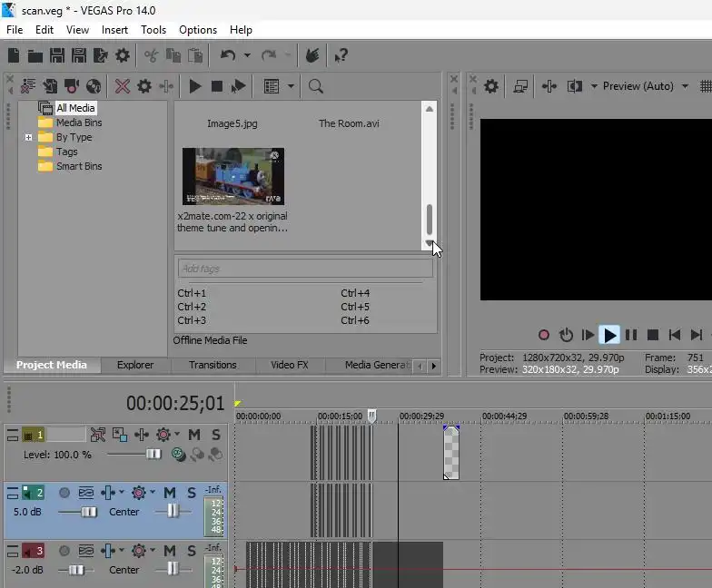This screenshot has height=588, width=712.
Task: Expand the By Type folder
Action: click(x=29, y=137)
